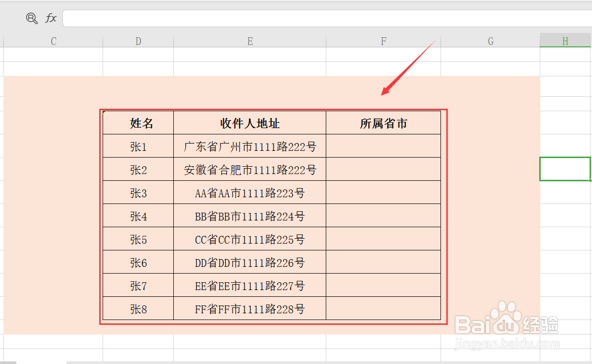
Task: Select the address 广东省广州市1111路222号
Action: (x=250, y=146)
